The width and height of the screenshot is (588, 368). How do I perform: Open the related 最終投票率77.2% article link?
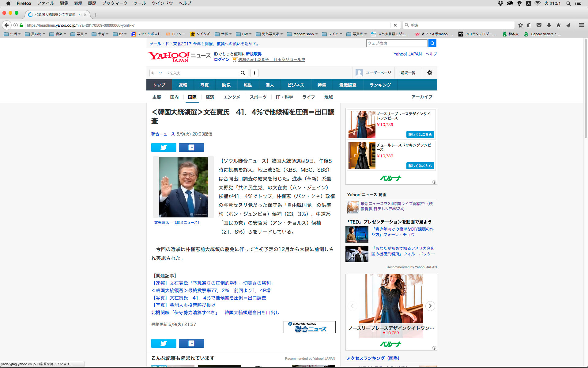tap(211, 290)
